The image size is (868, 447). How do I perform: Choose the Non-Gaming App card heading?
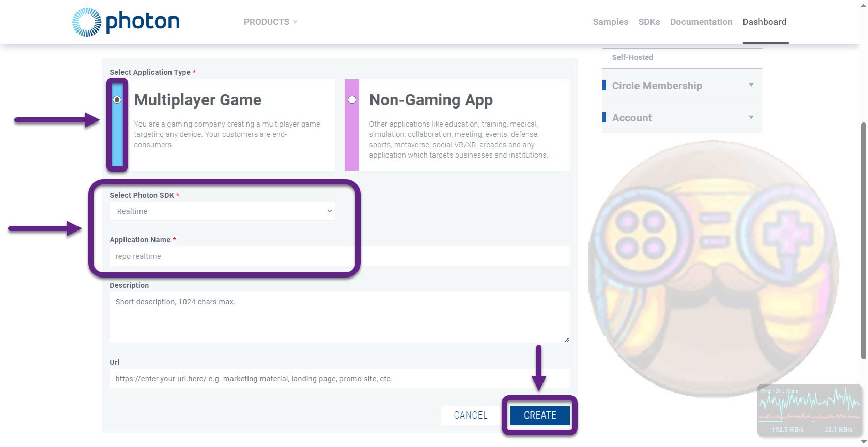[x=431, y=100]
